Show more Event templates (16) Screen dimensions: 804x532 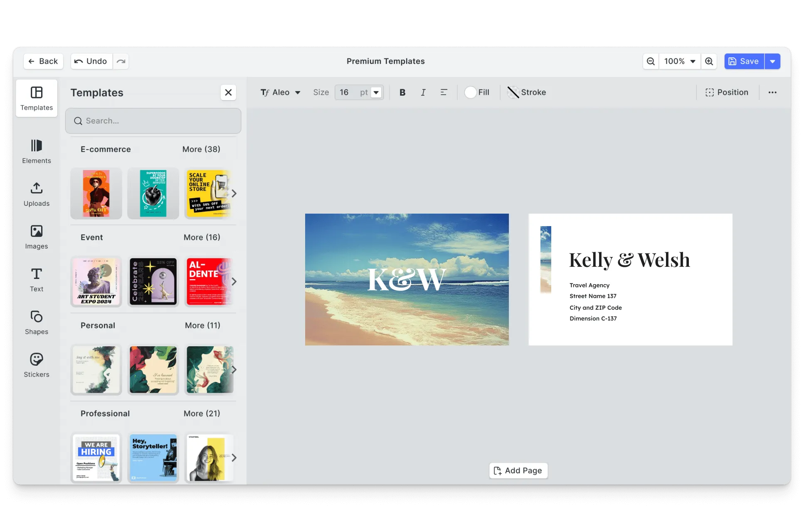(202, 237)
